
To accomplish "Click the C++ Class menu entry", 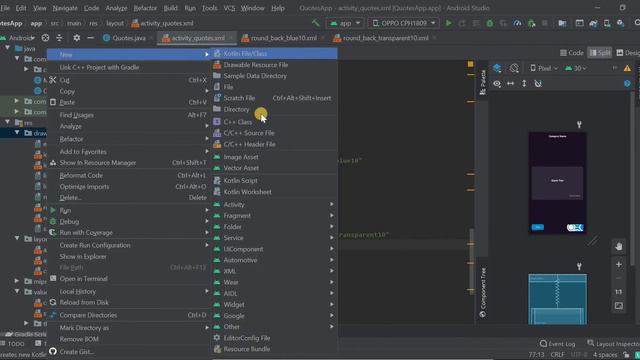I will [273, 122].
